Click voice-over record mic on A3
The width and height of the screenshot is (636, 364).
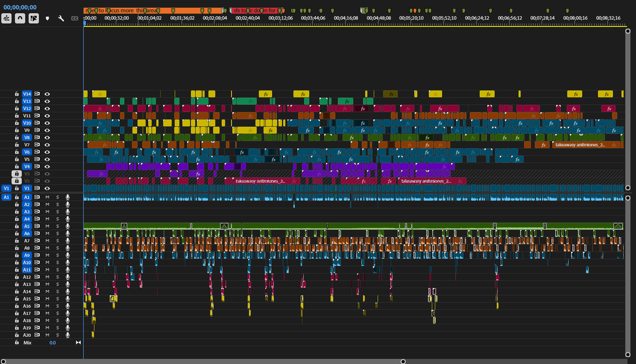(x=68, y=211)
